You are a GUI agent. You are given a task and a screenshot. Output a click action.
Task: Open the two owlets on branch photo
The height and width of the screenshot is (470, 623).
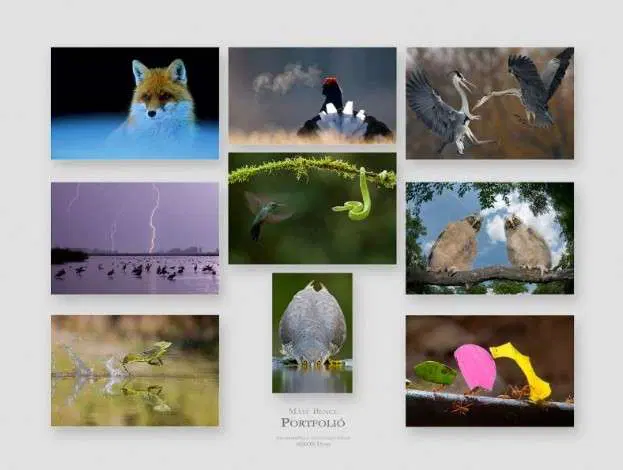pyautogui.click(x=490, y=237)
